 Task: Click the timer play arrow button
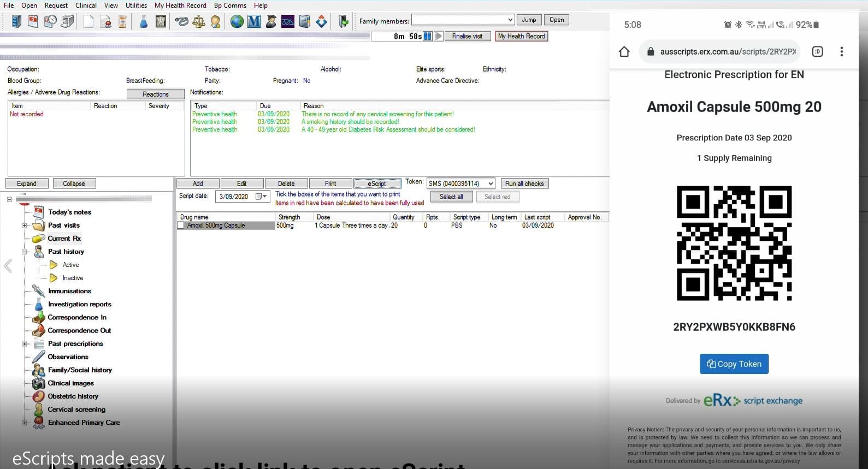click(x=438, y=36)
